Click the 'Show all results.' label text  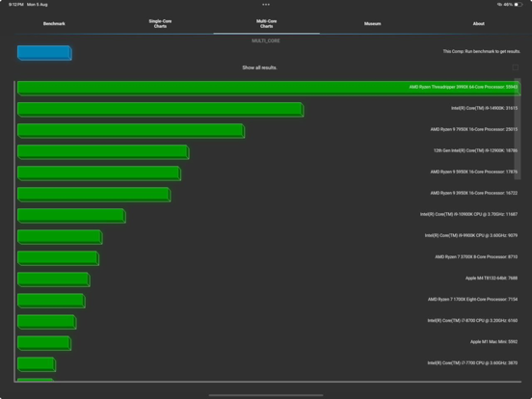coord(259,67)
